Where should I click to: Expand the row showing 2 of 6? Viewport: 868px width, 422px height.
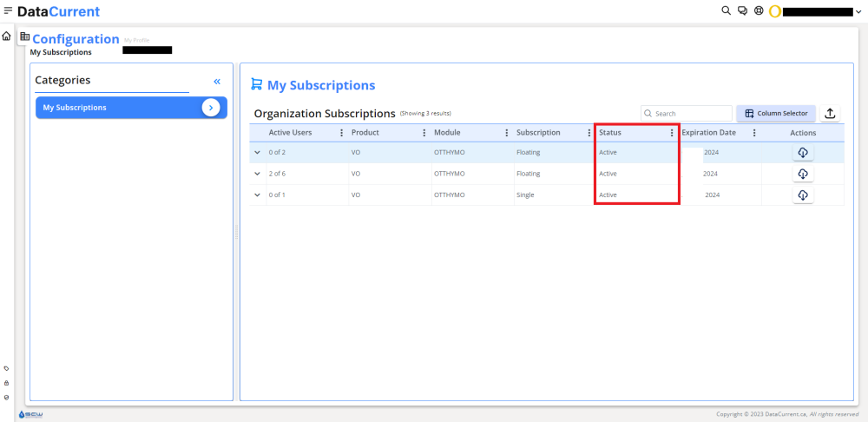(257, 174)
